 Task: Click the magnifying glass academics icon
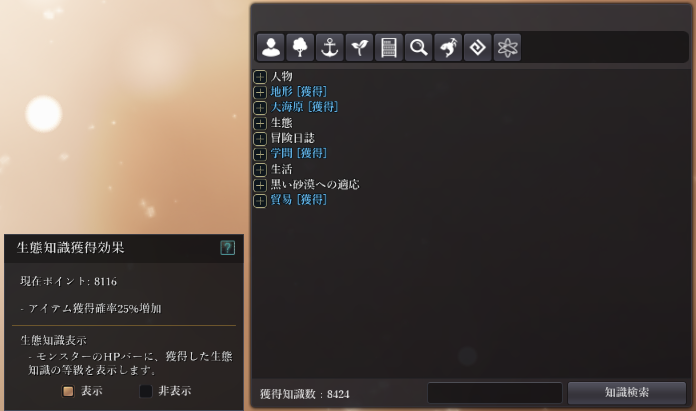click(x=419, y=47)
